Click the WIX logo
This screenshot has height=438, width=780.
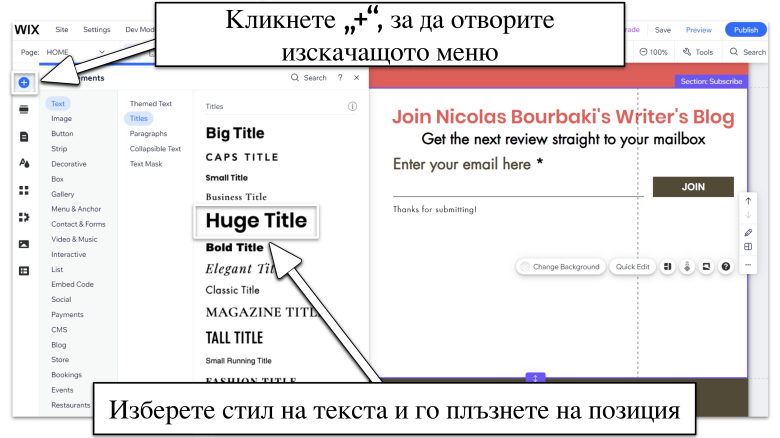coord(27,30)
